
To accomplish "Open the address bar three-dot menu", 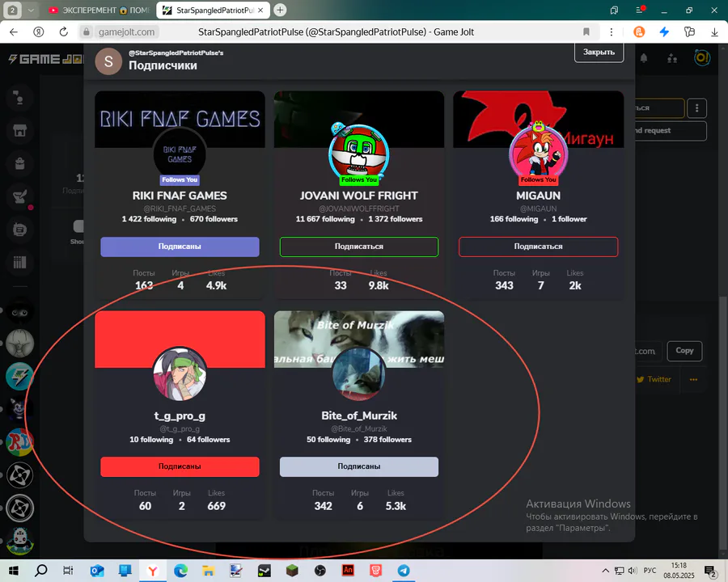I will pyautogui.click(x=611, y=32).
